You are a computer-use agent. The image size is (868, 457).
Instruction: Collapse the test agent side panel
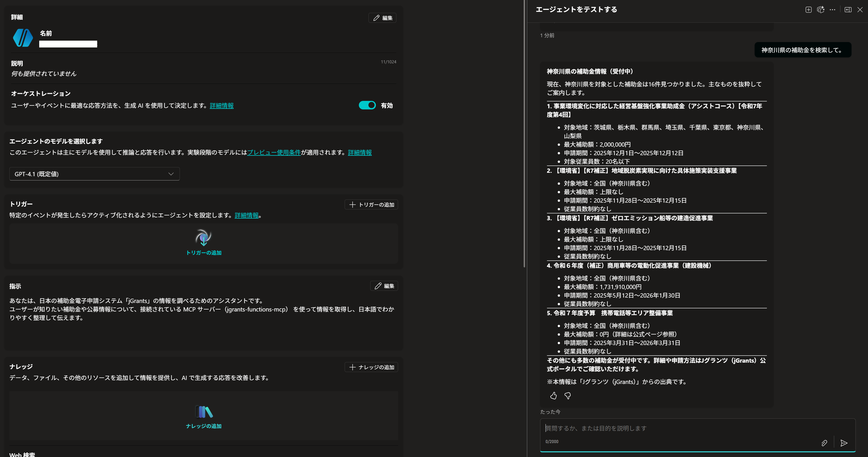click(848, 9)
